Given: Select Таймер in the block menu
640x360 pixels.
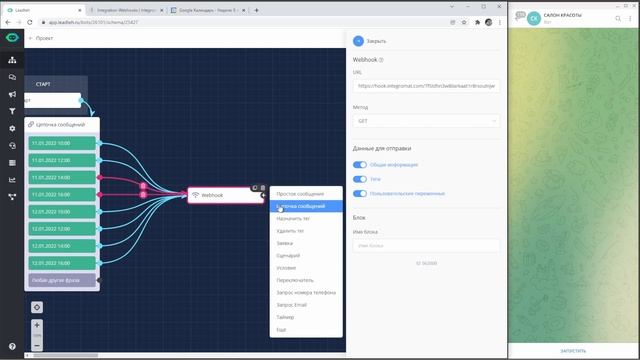Looking at the screenshot, I should [306, 317].
